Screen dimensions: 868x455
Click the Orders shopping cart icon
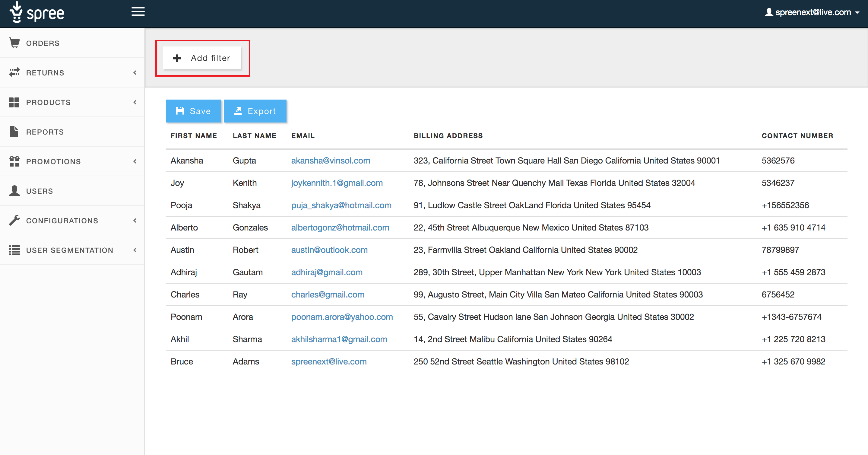coord(14,43)
